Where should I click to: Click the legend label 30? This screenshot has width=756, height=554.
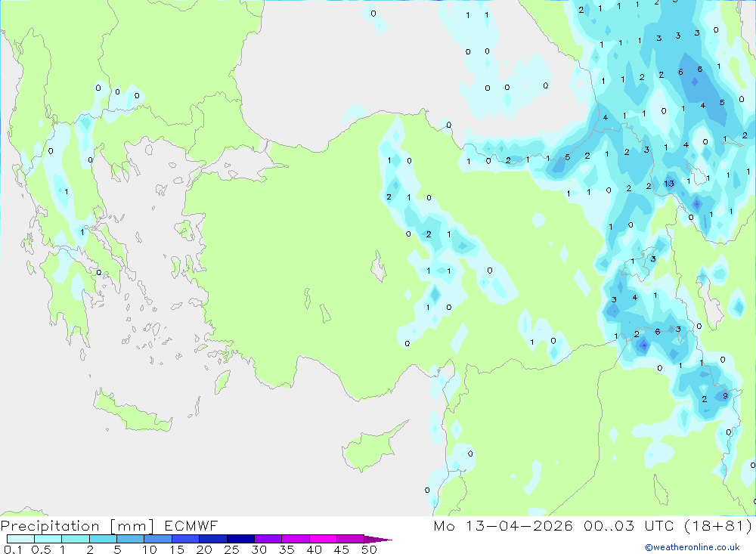coord(259,549)
